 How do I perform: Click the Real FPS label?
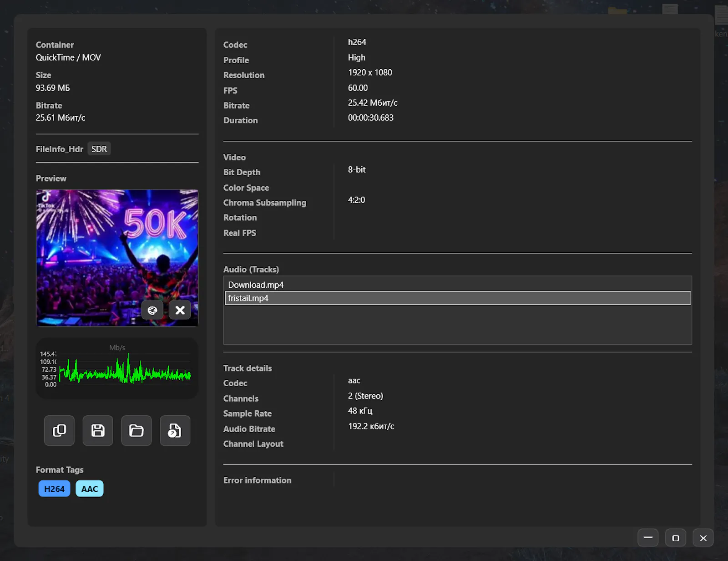[240, 233]
